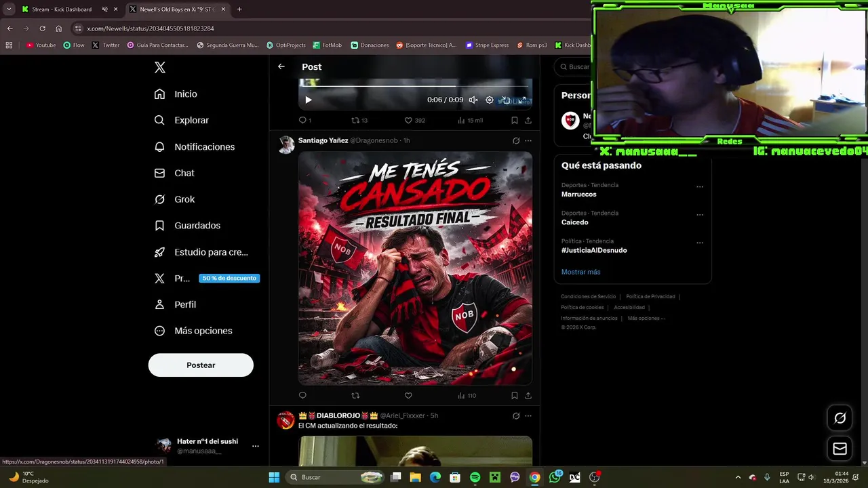Open Estudio para creadores item
This screenshot has width=868, height=488.
coord(201,252)
